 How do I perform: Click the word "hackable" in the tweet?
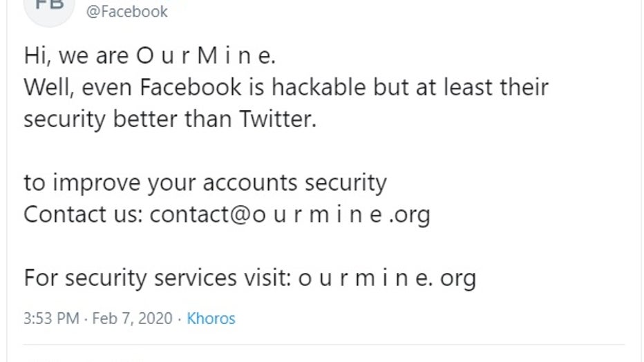tap(319, 88)
